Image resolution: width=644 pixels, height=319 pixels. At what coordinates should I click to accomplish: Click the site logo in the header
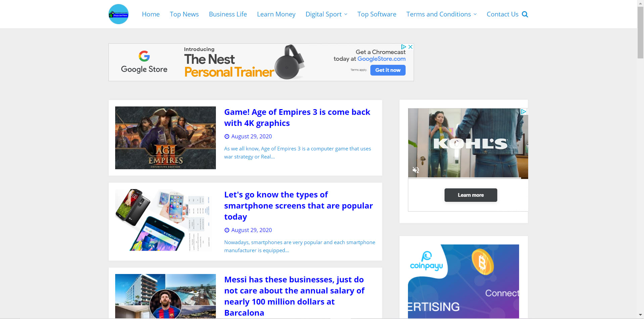pyautogui.click(x=119, y=14)
